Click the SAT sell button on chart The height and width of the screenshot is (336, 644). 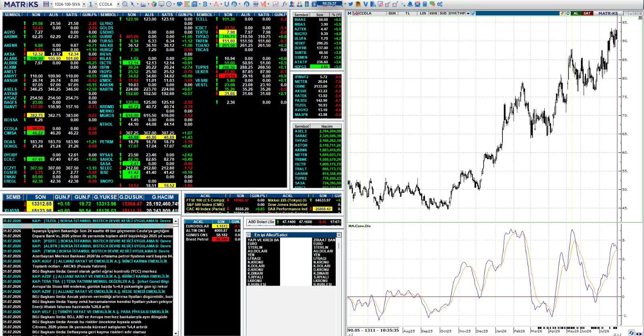[587, 13]
